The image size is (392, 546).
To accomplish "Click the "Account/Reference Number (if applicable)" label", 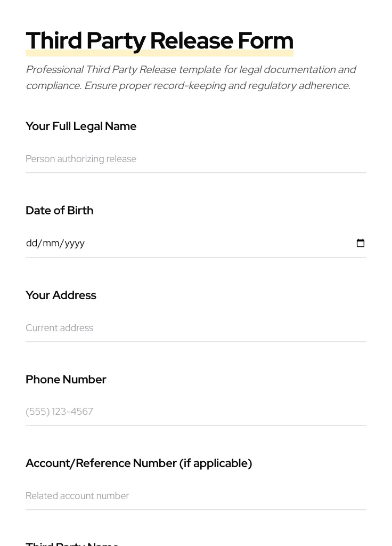I will (138, 463).
